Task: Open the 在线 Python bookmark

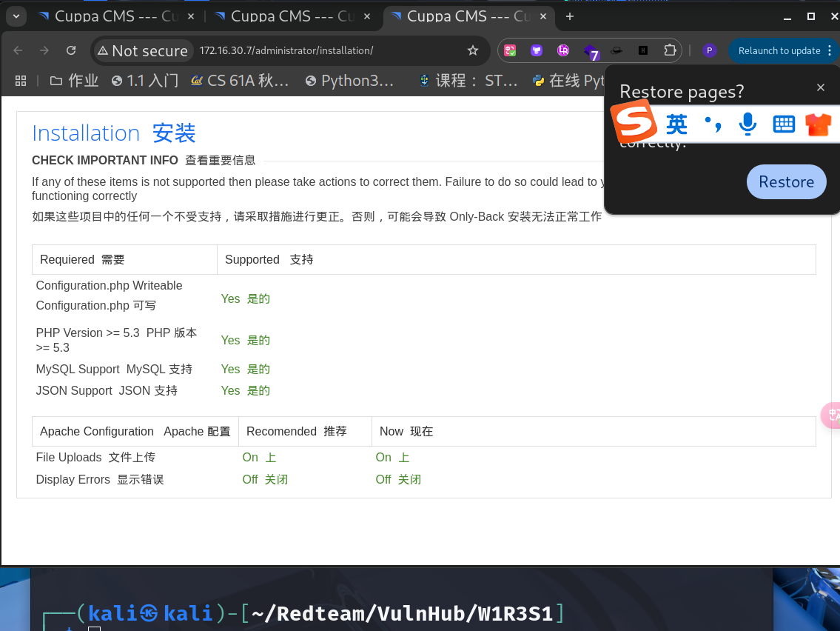Action: point(568,81)
